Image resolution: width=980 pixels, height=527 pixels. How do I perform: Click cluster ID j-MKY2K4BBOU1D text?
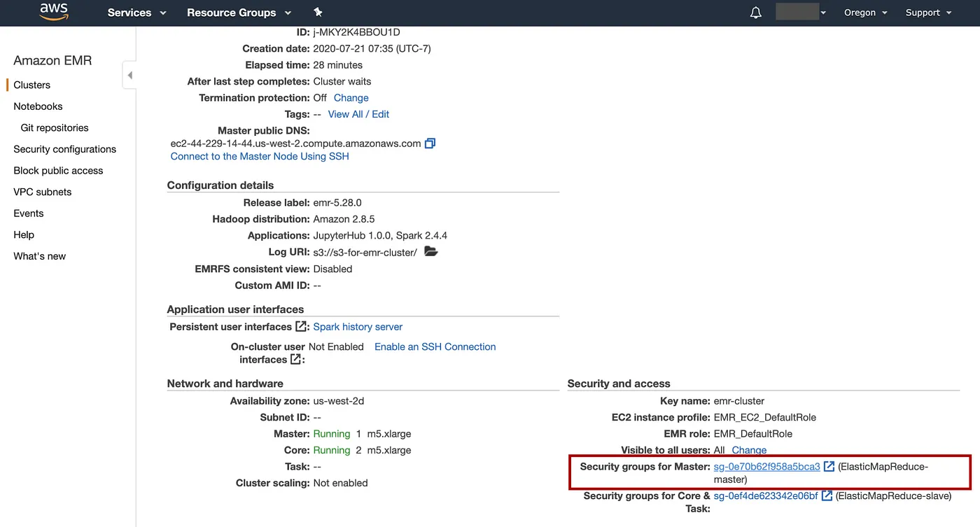(x=356, y=32)
